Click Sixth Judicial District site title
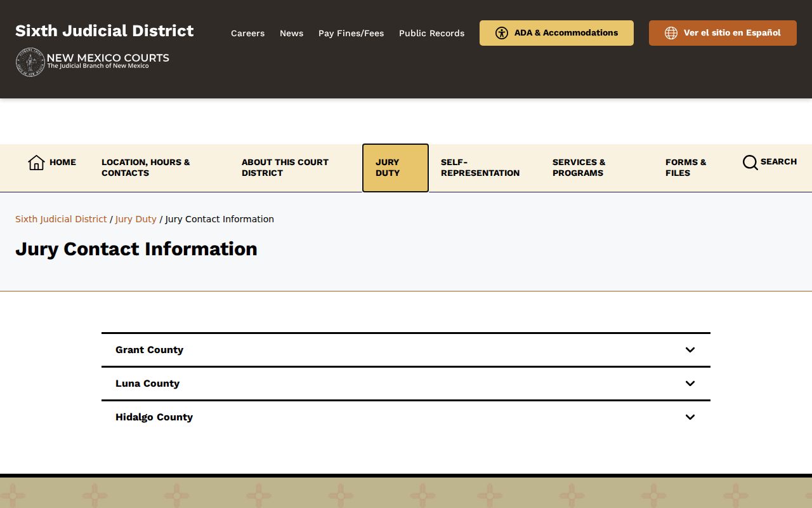 coord(105,30)
